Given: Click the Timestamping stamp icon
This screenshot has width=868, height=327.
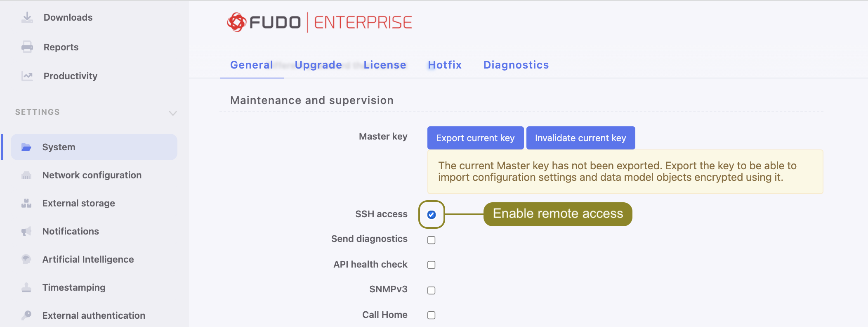Looking at the screenshot, I should click(x=26, y=287).
